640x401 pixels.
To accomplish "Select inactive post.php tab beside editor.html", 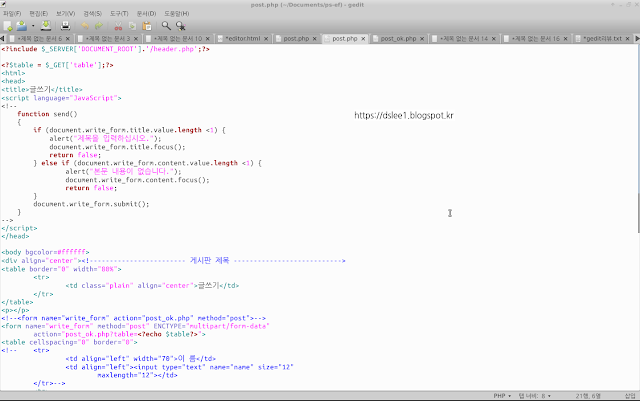I will point(296,38).
